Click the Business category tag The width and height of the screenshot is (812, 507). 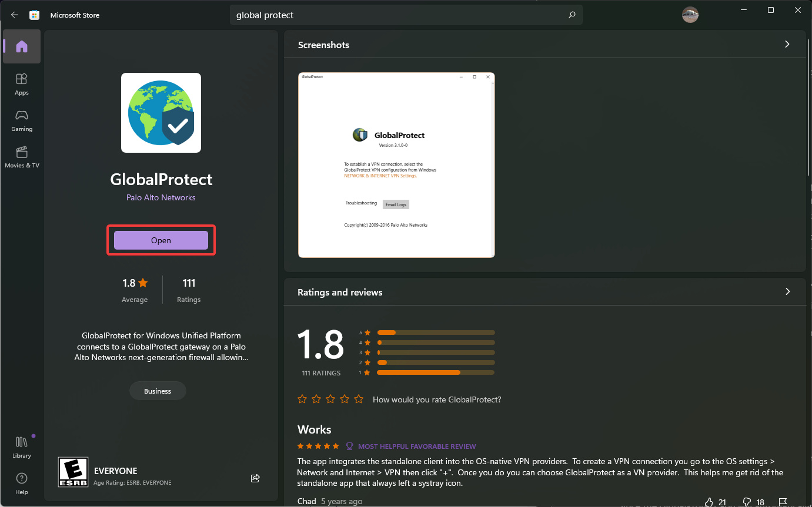click(158, 391)
